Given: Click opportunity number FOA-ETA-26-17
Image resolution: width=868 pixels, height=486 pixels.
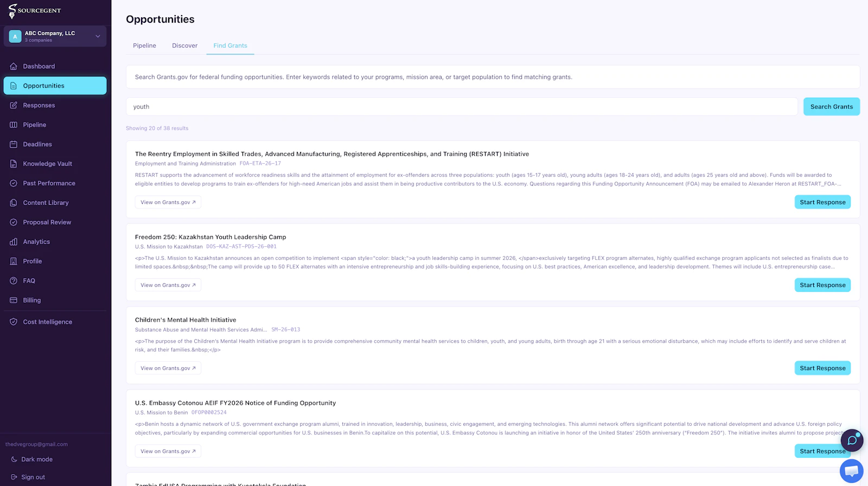Looking at the screenshot, I should pos(260,163).
